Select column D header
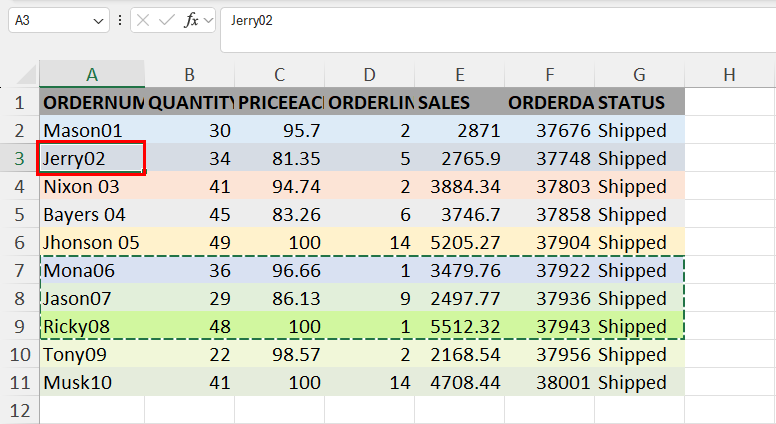This screenshot has height=424, width=776. click(369, 74)
